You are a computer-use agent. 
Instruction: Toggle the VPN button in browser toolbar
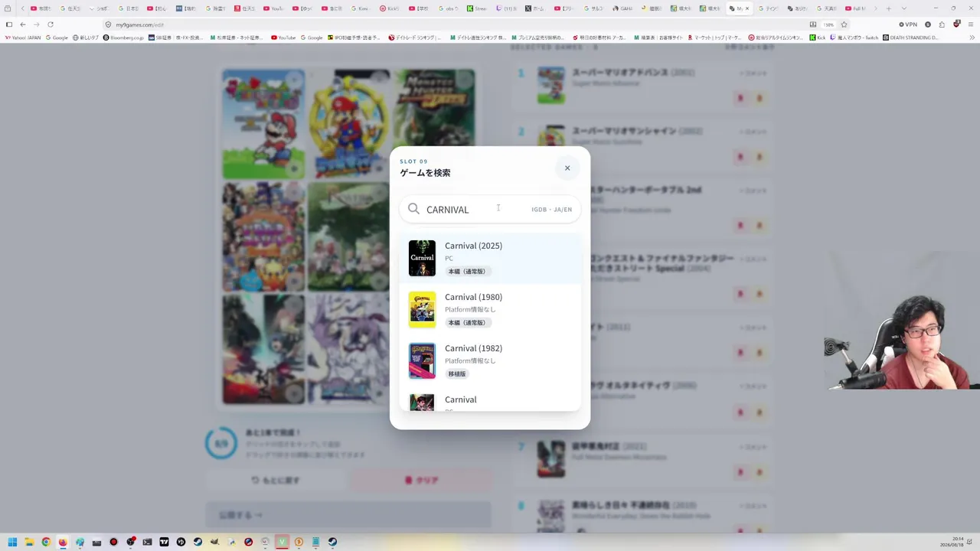point(907,24)
